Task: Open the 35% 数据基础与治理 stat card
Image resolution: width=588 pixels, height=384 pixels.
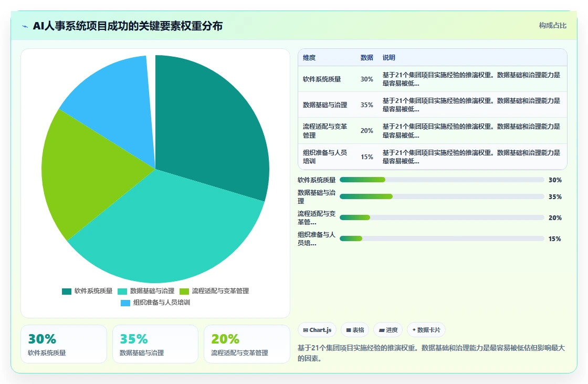Action: (155, 344)
